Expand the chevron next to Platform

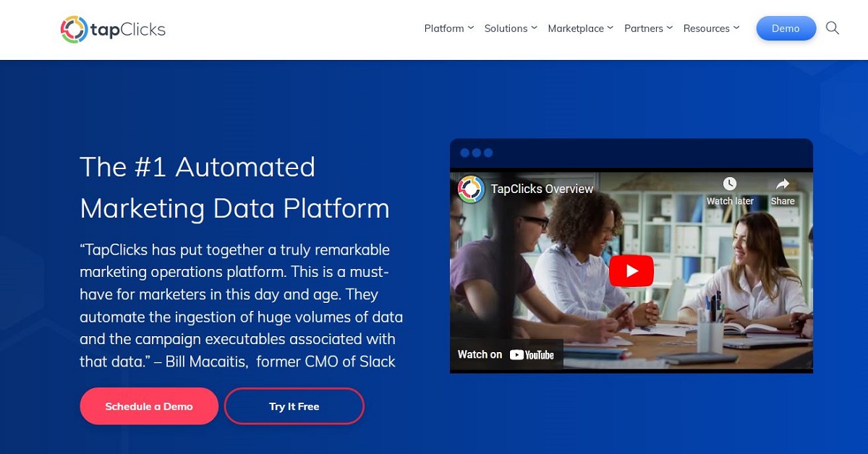tap(471, 28)
